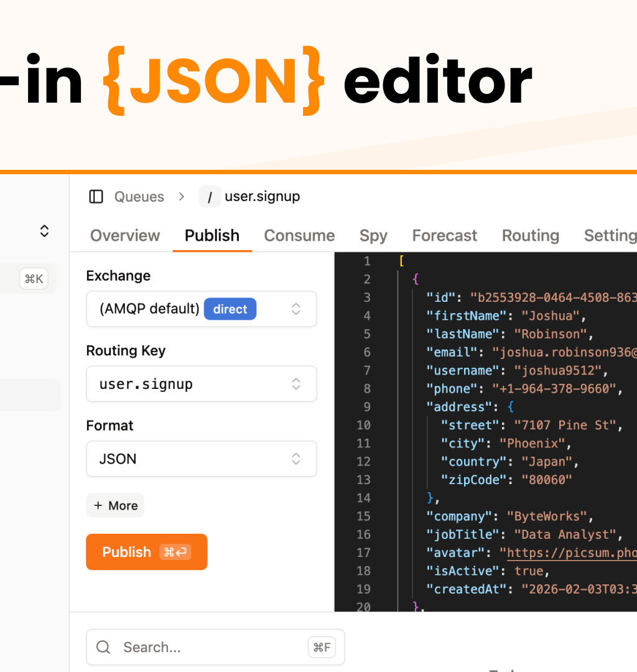The image size is (637, 672).
Task: Click the user.signup breadcrumb
Action: tap(262, 196)
